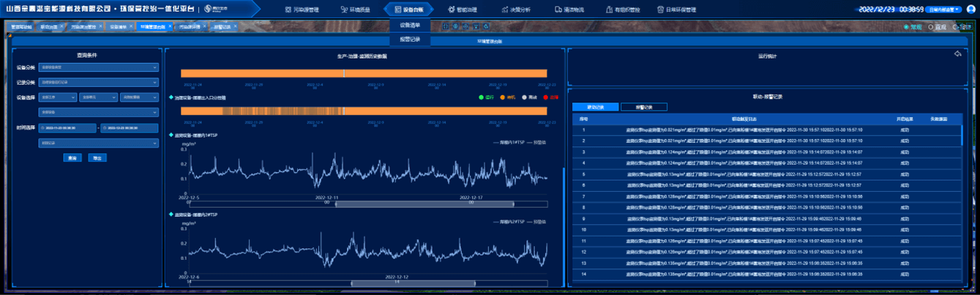Open the 记录分类 dropdown
The image size is (980, 295).
point(98,82)
